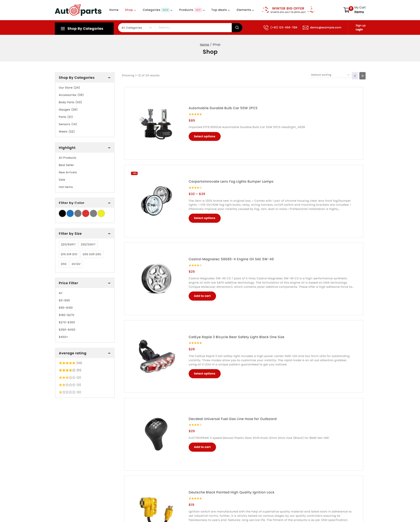Click the envelope email icon
The height and width of the screenshot is (522, 420).
coord(306,27)
